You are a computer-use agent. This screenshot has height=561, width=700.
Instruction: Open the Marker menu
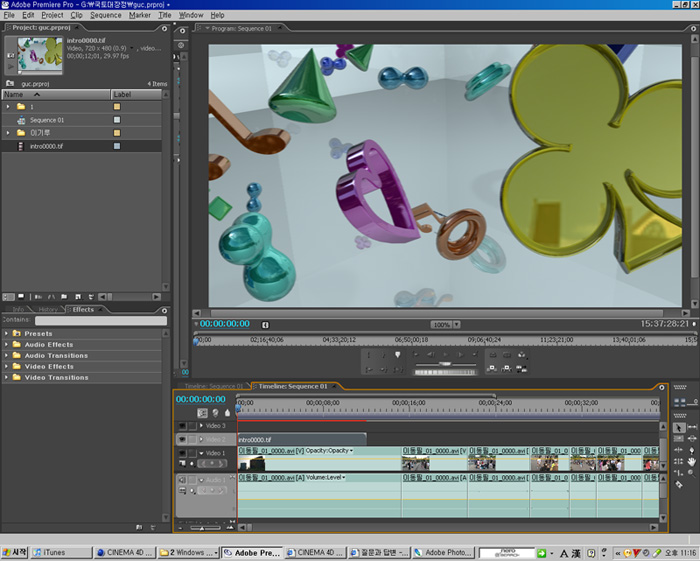click(x=140, y=15)
